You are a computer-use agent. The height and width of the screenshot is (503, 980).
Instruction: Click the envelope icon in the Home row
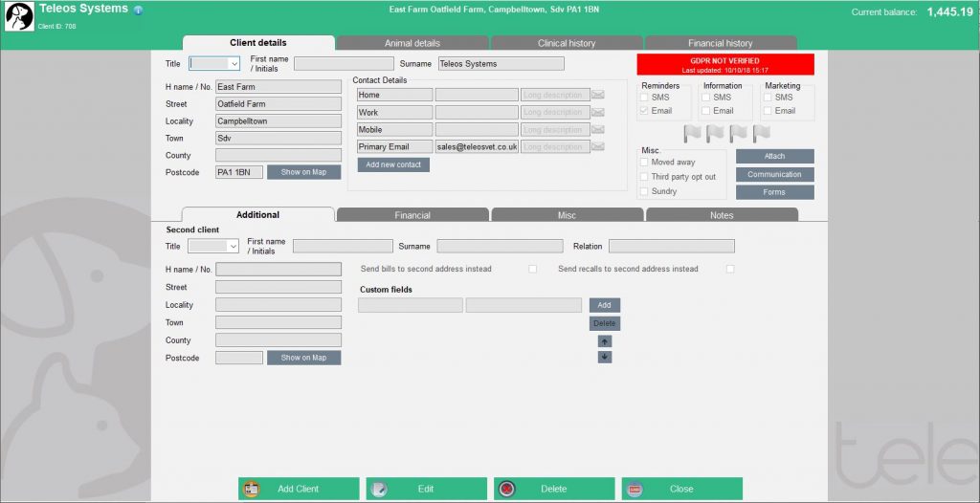point(598,95)
